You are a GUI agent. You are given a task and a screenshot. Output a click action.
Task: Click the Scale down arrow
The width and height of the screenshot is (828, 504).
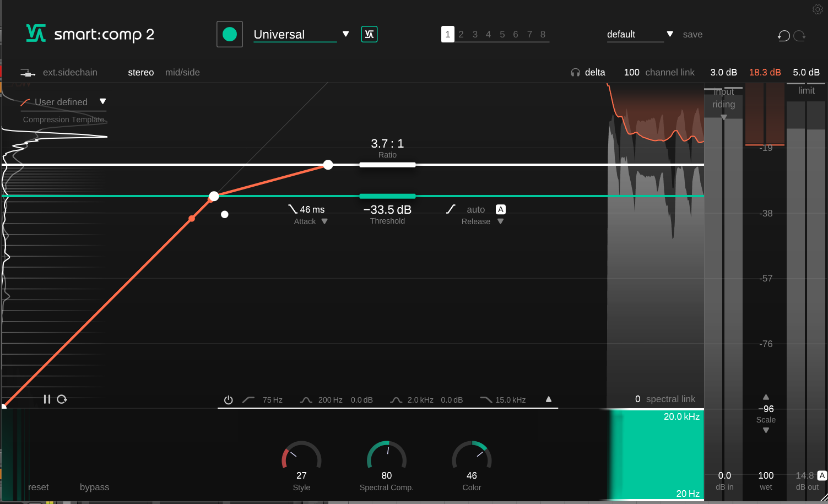[x=766, y=431]
